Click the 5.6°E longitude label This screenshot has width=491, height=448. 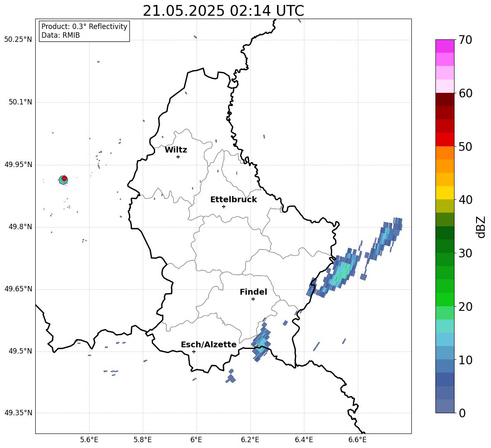(89, 440)
